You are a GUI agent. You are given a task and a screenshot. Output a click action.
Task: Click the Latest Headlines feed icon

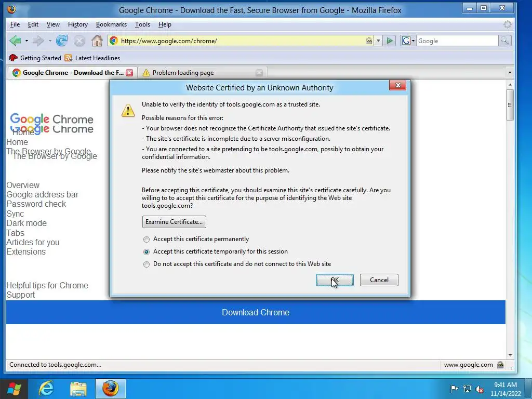coord(69,58)
